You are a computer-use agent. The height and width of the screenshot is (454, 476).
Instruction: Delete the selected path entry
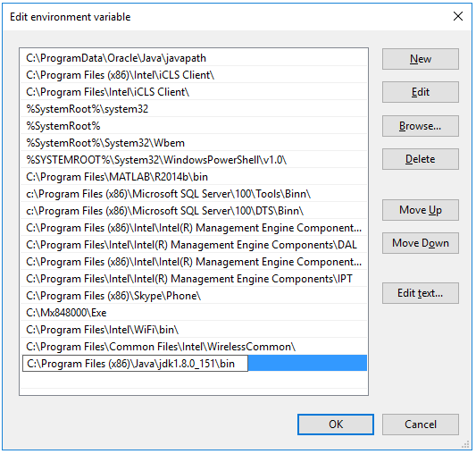pos(420,159)
